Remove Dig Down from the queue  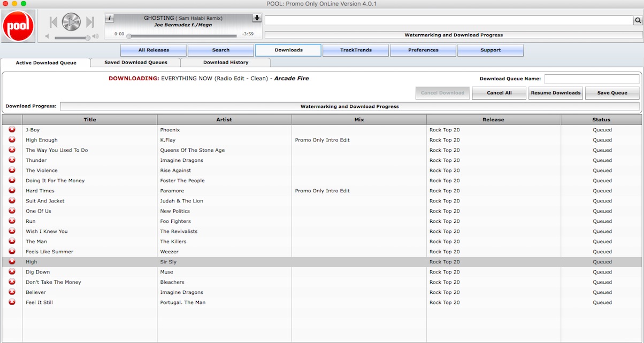pyautogui.click(x=12, y=272)
